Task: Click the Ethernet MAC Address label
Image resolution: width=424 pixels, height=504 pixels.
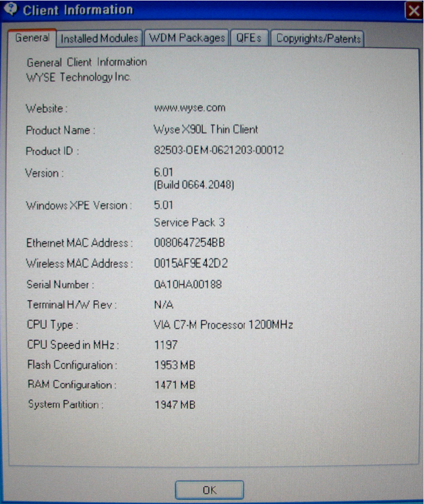Action: (80, 243)
